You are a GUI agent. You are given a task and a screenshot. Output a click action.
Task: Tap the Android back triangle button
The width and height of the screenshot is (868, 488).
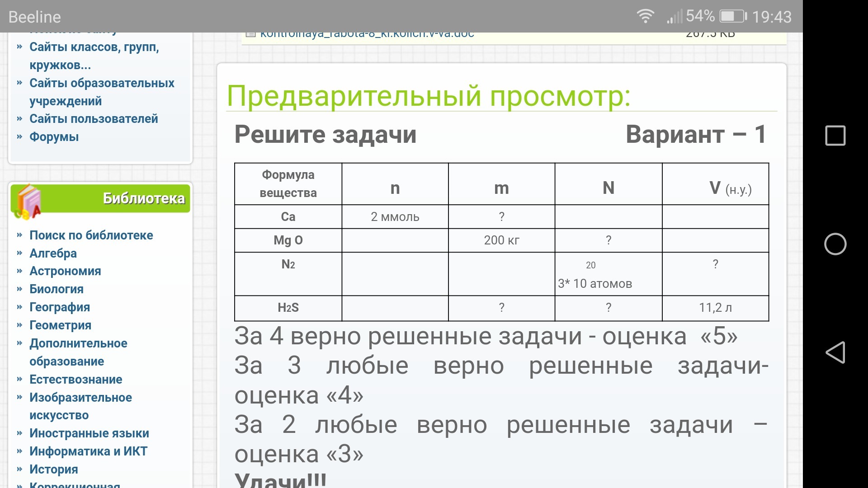point(835,352)
